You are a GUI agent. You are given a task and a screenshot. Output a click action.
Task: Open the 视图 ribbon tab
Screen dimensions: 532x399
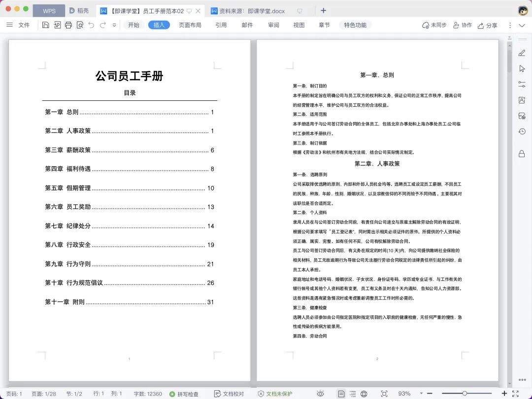[x=299, y=25]
